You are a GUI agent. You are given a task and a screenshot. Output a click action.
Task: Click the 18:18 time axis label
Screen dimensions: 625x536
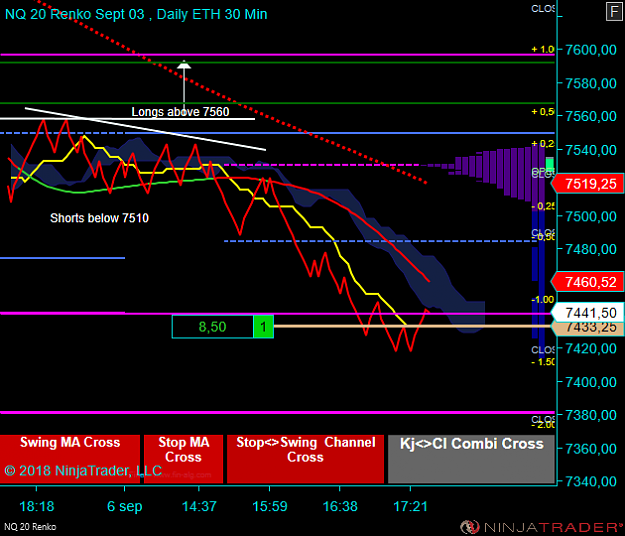pyautogui.click(x=37, y=507)
